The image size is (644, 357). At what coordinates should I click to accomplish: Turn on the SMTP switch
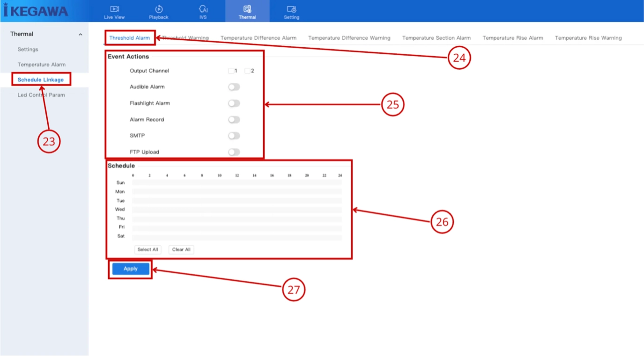tap(234, 136)
